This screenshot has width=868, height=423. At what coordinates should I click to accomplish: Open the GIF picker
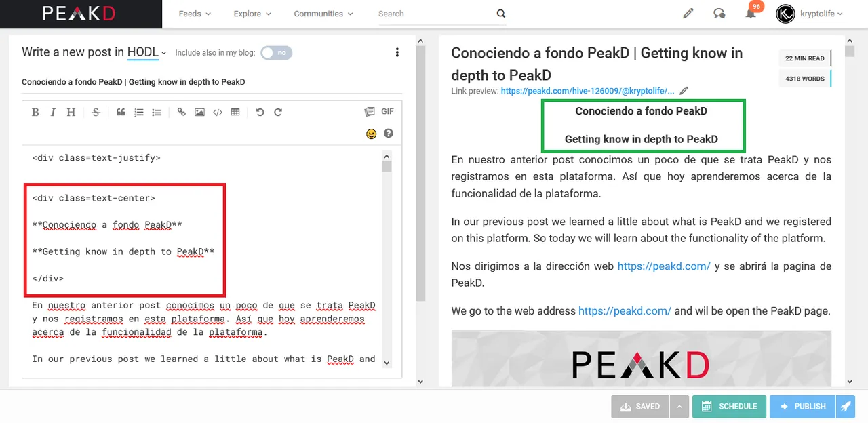[x=387, y=112]
